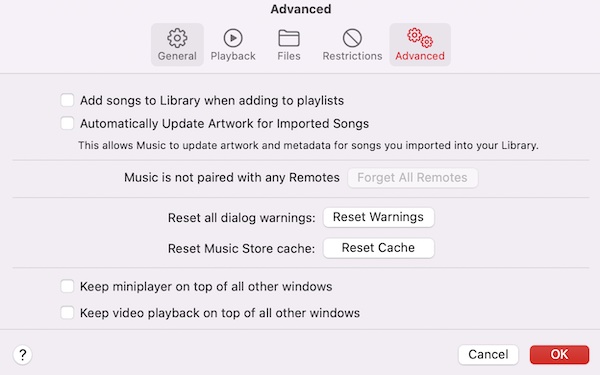Confirm settings with the red OK button
Screen dimensions: 600x375
tap(559, 354)
